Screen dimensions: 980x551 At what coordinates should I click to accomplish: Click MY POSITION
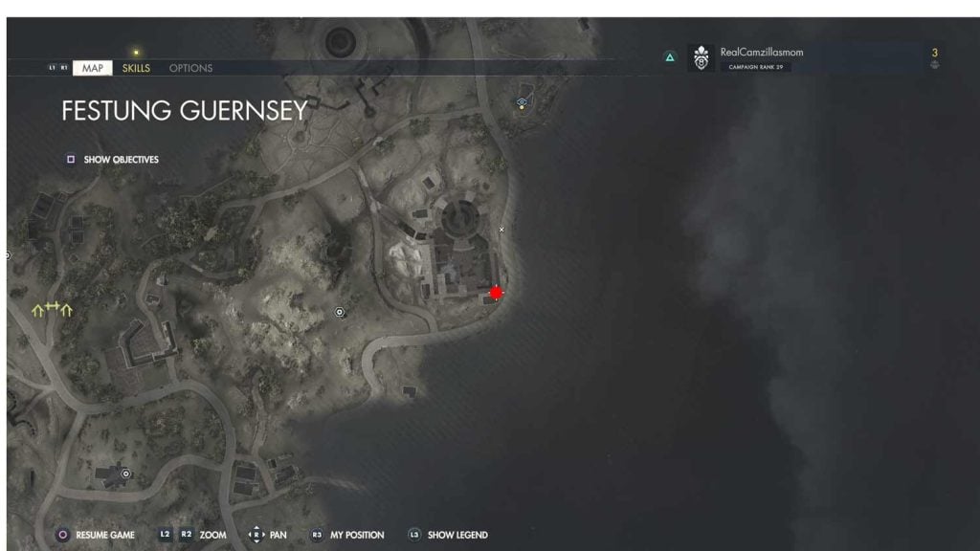(357, 535)
